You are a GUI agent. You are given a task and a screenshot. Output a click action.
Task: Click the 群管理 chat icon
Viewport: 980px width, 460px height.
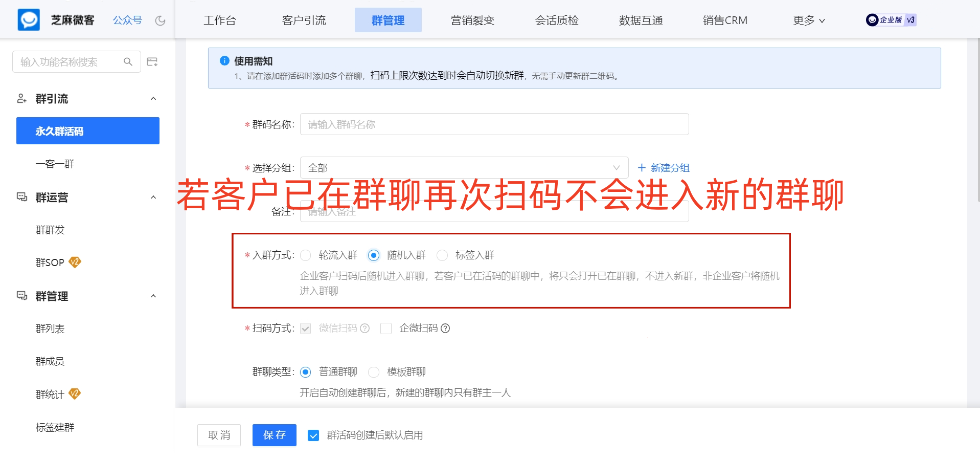coord(22,296)
